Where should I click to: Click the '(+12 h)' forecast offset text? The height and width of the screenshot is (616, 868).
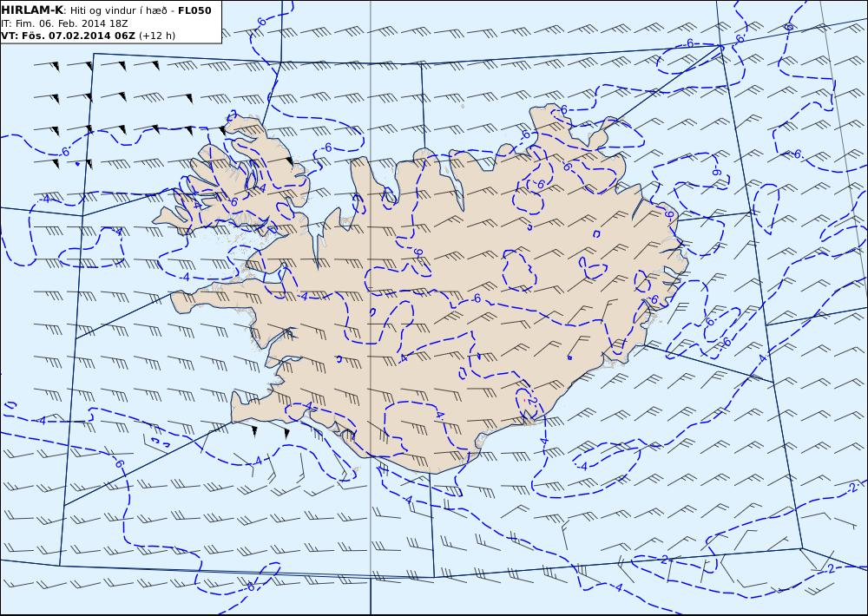(x=156, y=36)
